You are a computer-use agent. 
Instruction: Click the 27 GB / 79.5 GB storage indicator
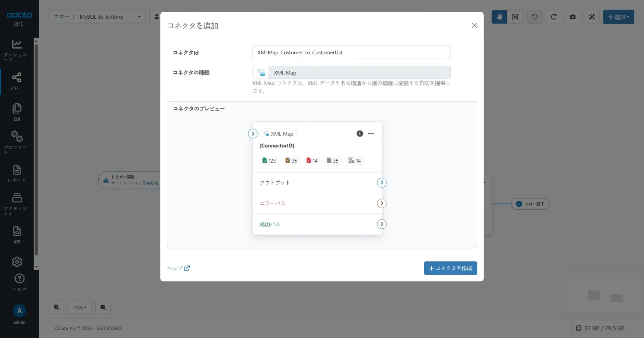coord(600,328)
